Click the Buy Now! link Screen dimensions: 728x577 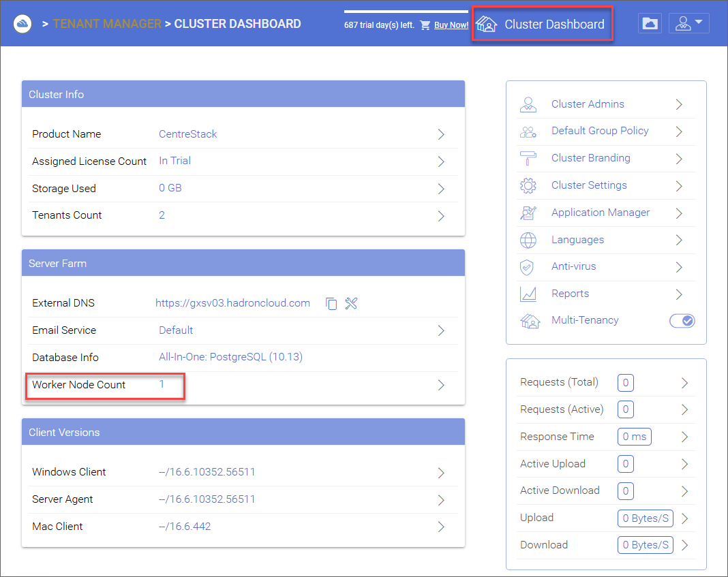[451, 25]
